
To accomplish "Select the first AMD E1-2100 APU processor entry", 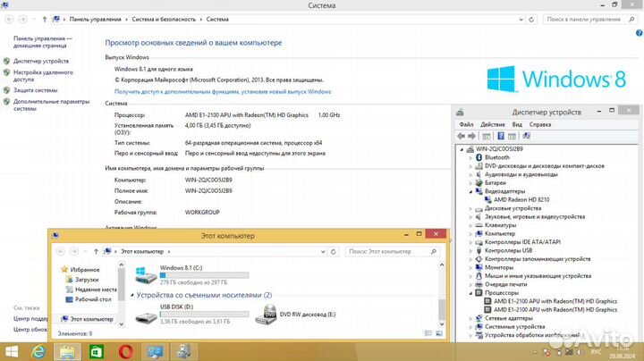I will pyautogui.click(x=555, y=301).
